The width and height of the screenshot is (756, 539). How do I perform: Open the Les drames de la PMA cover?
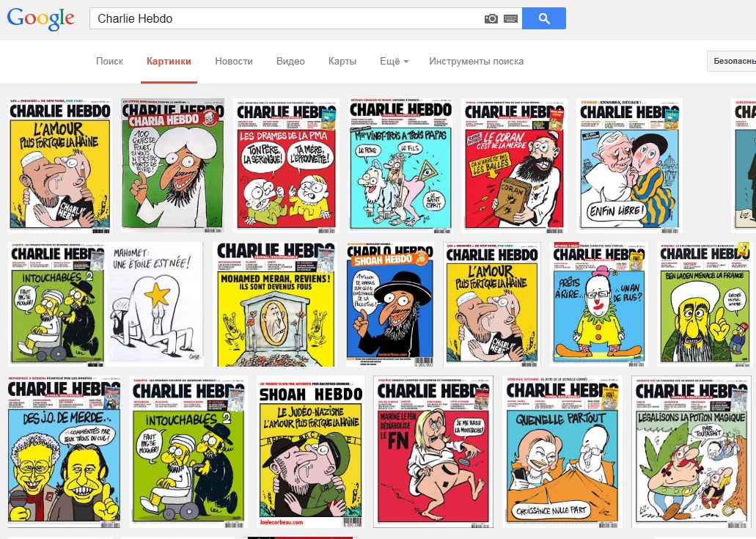[x=287, y=165]
